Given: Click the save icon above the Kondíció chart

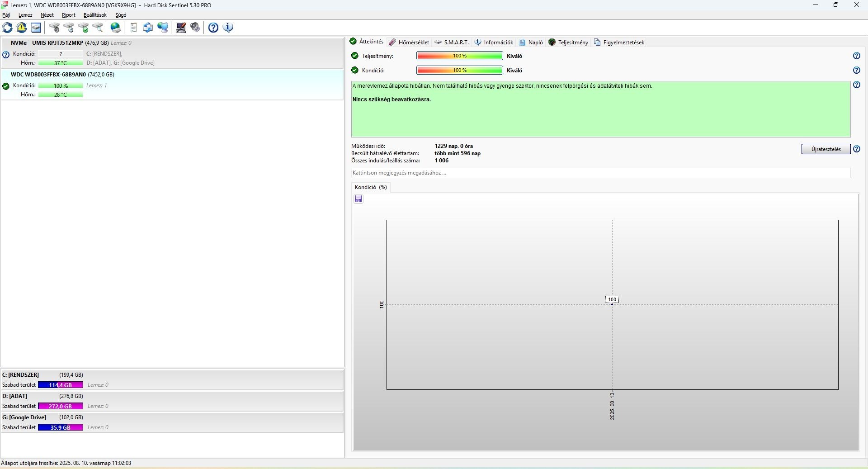Looking at the screenshot, I should (359, 199).
